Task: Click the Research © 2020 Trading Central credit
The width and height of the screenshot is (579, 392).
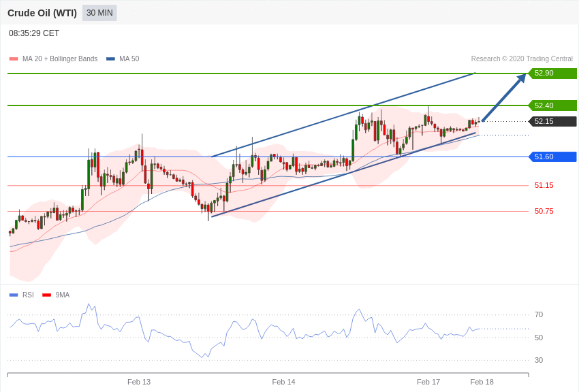Action: [522, 59]
